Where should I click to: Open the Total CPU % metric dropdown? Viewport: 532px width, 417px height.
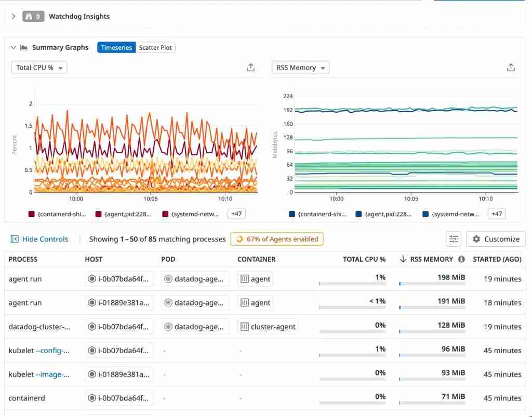point(39,68)
